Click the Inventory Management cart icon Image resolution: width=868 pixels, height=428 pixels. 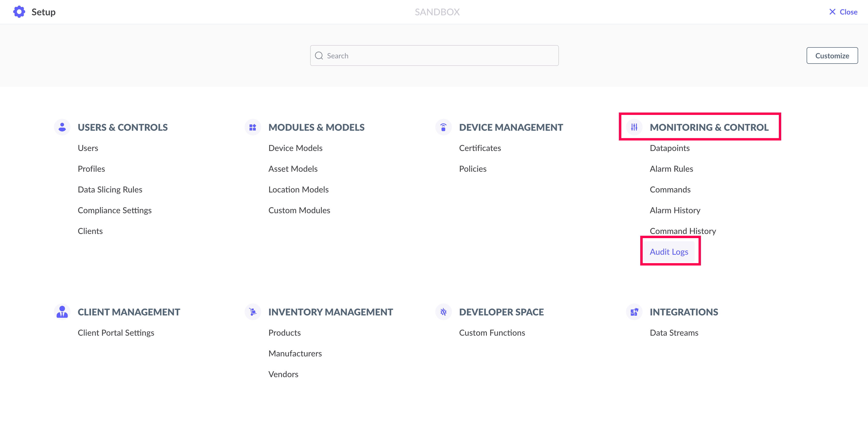pos(253,312)
